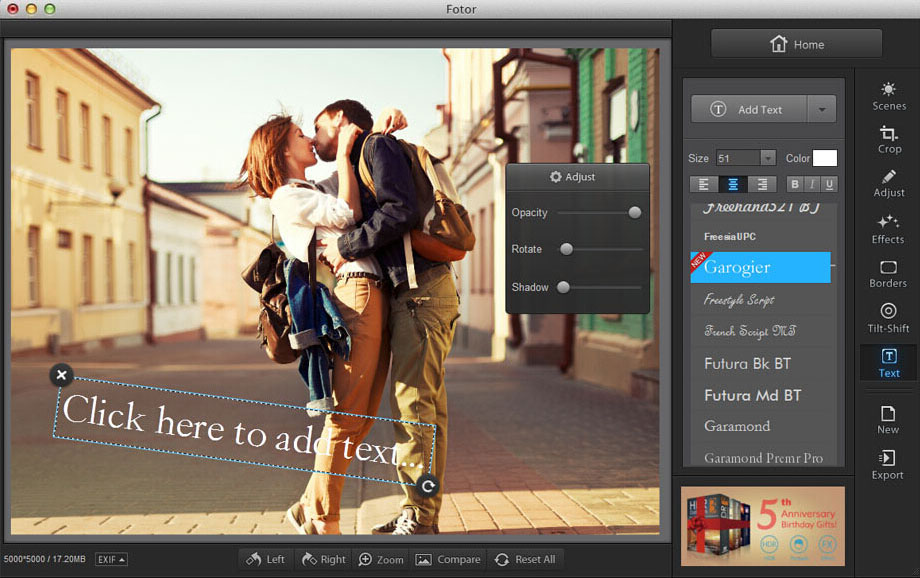Open the Effects panel

(888, 228)
